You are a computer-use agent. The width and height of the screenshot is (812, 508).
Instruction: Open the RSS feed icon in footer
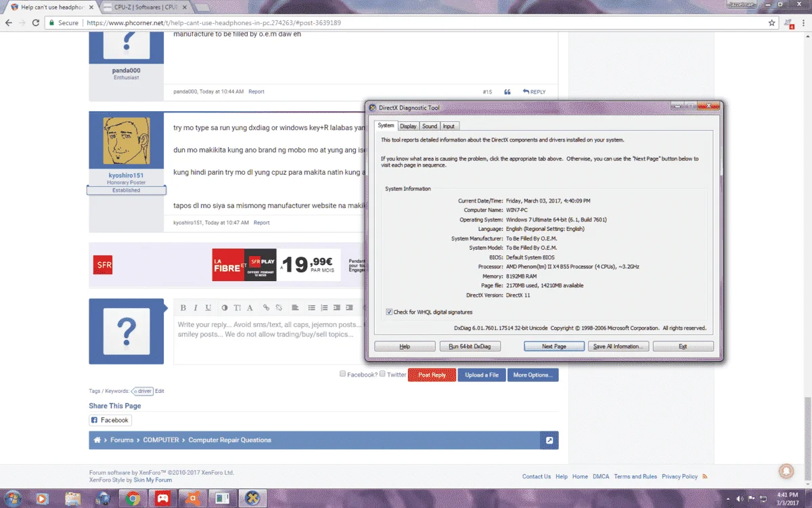tap(705, 476)
